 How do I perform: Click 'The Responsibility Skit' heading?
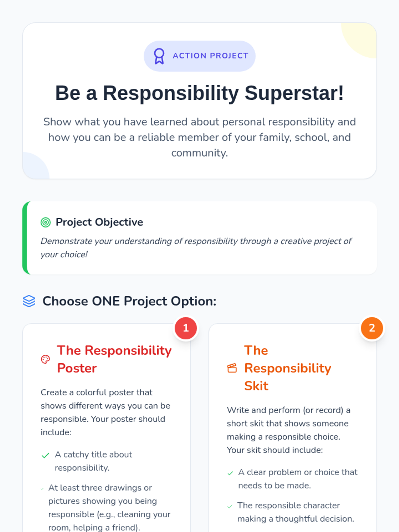(x=288, y=368)
